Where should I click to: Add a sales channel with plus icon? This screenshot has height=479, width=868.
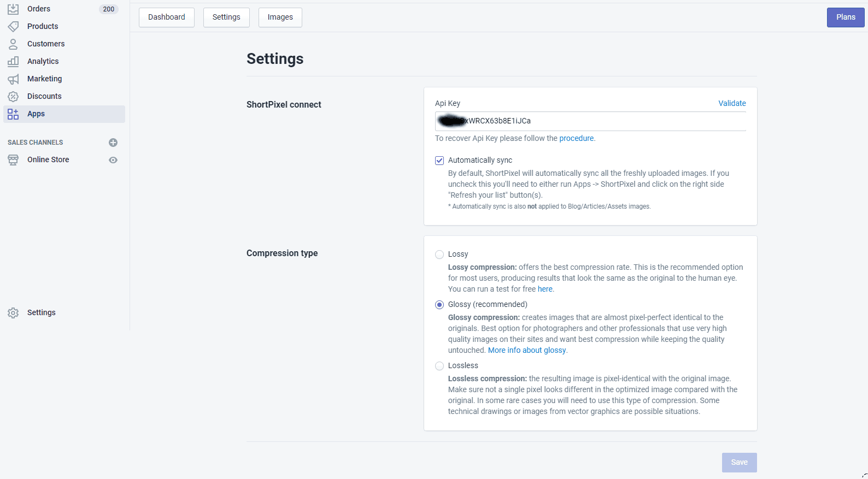coord(113,143)
